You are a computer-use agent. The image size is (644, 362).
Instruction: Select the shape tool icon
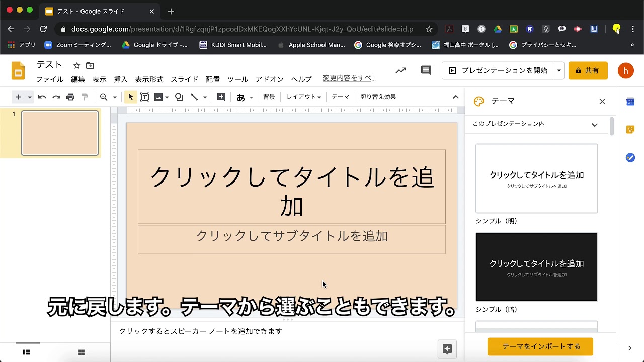tap(179, 97)
